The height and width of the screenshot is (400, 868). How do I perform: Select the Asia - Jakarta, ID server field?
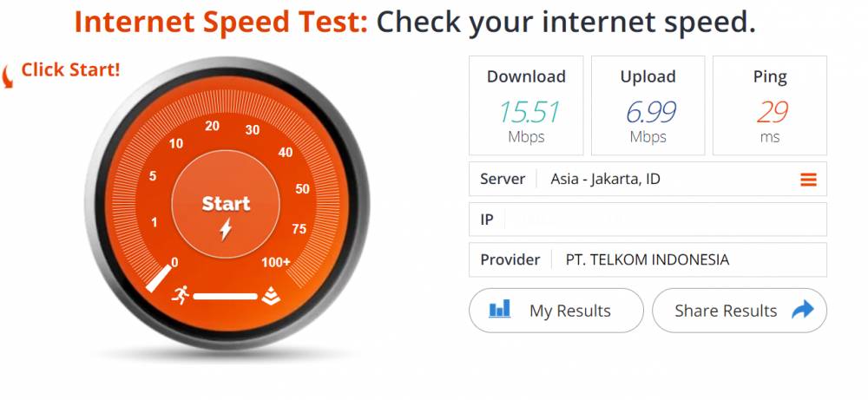648,180
